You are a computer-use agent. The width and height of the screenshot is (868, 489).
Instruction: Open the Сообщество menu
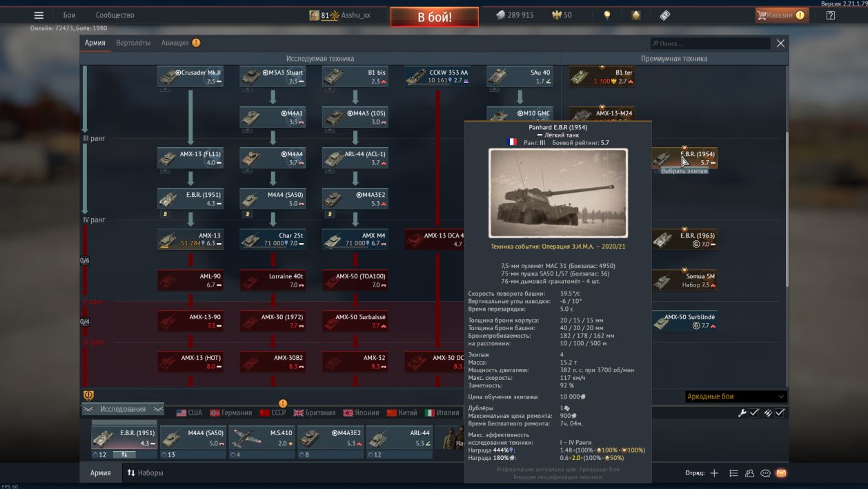(115, 15)
